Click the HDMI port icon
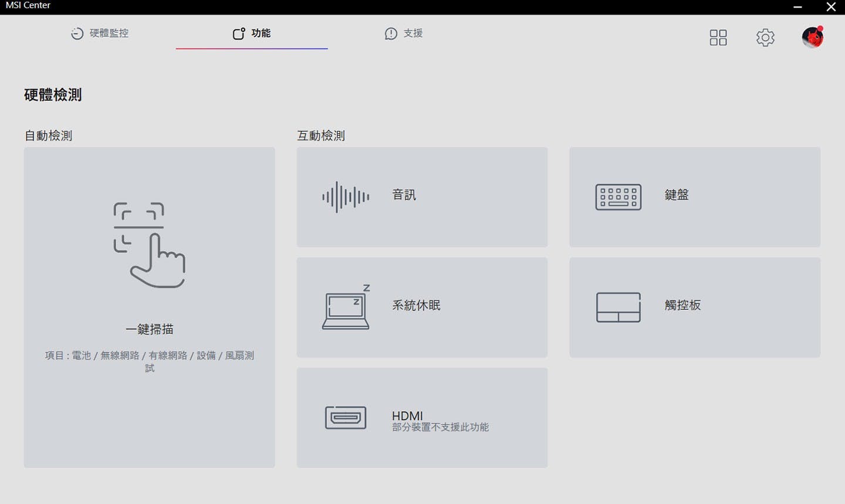 tap(346, 418)
